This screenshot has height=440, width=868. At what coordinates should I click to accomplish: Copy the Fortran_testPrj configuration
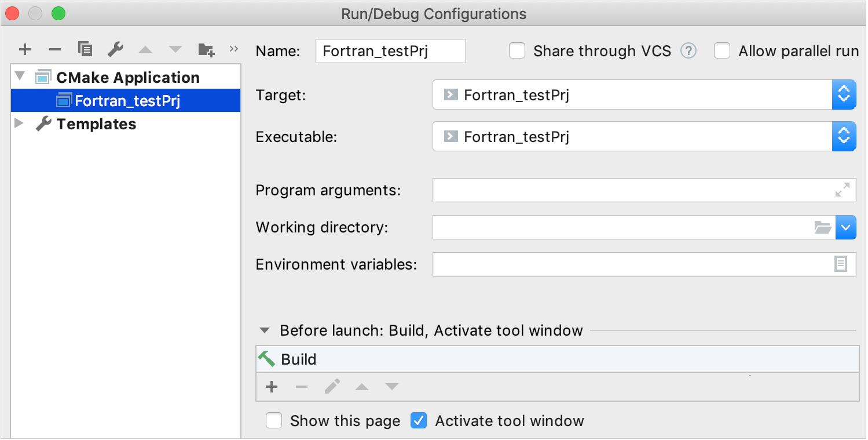coord(85,49)
